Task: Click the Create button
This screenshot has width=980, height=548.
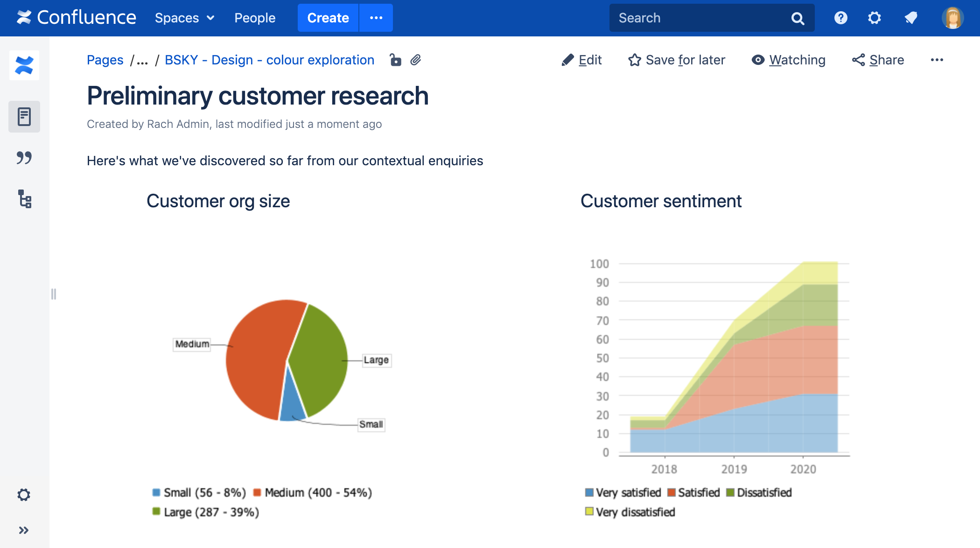Action: tap(328, 17)
